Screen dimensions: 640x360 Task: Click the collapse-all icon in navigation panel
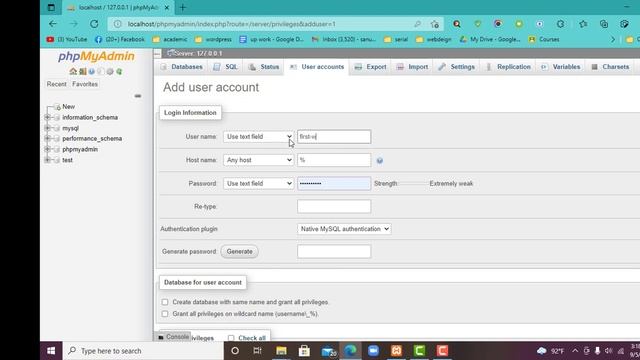[x=138, y=96]
